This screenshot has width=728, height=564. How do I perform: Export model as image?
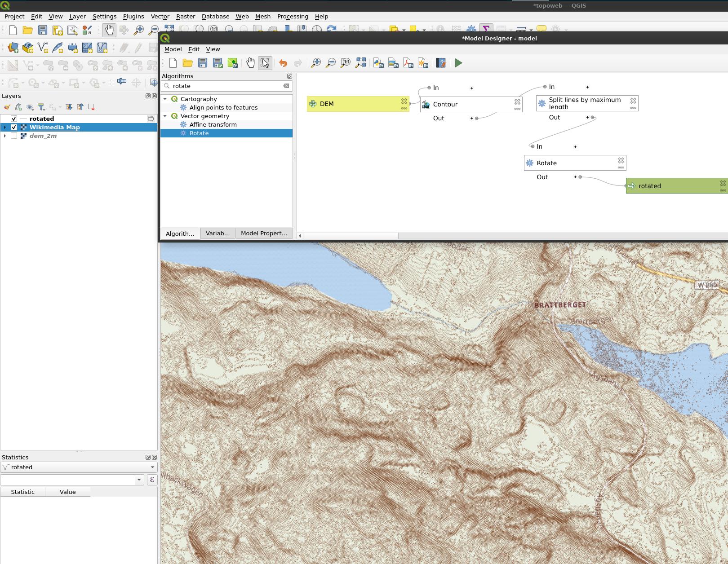[x=393, y=63]
